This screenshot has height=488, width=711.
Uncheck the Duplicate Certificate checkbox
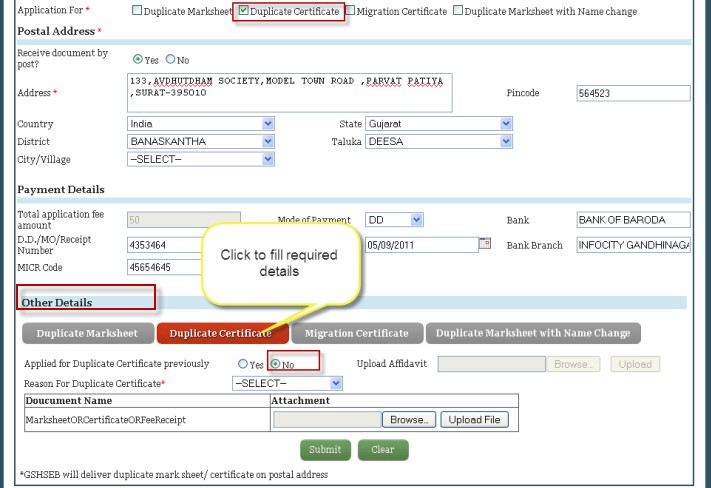point(244,11)
